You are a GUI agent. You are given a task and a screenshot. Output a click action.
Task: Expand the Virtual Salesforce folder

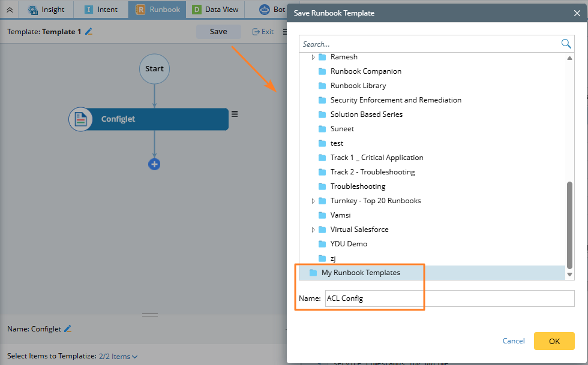(x=313, y=230)
